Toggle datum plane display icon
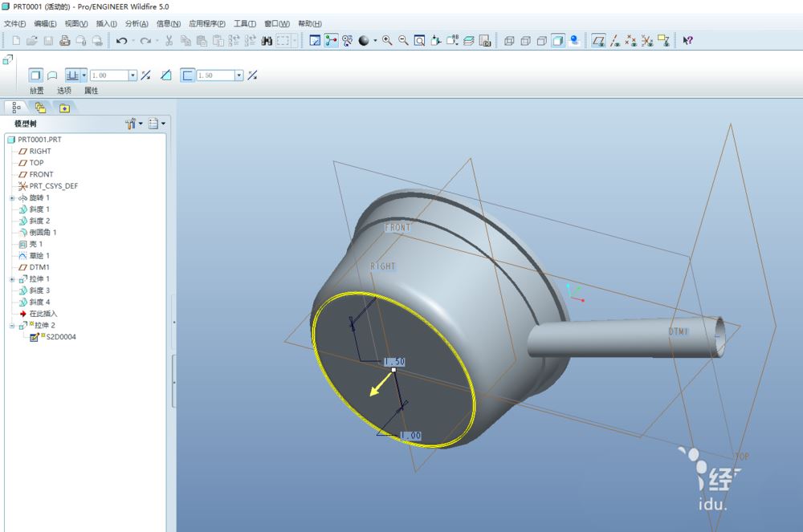 [599, 40]
